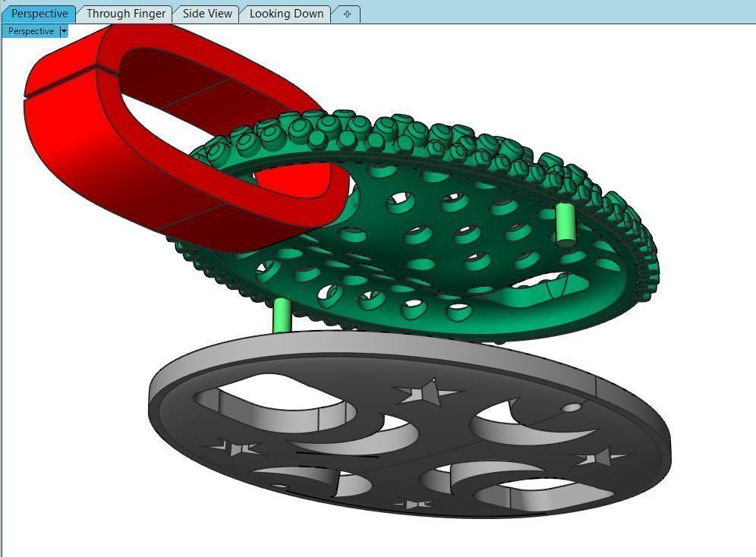The width and height of the screenshot is (756, 557).
Task: Switch to the Looking Down tab
Action: pyautogui.click(x=286, y=14)
